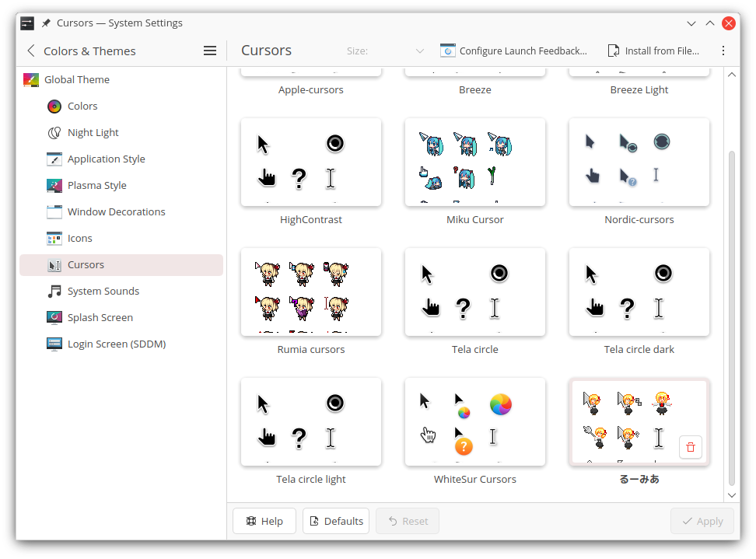The height and width of the screenshot is (559, 756).
Task: Click the Plasma Style sidebar text
Action: (97, 186)
